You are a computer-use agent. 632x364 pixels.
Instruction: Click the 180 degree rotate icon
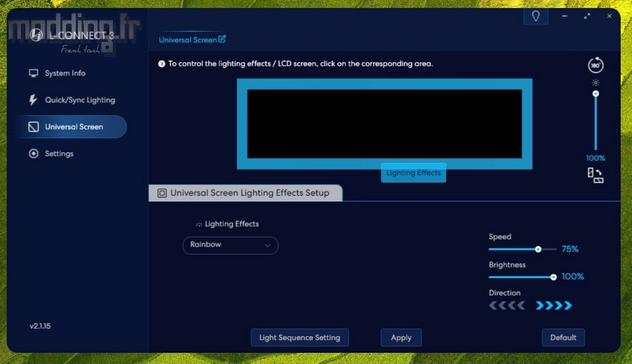596,65
